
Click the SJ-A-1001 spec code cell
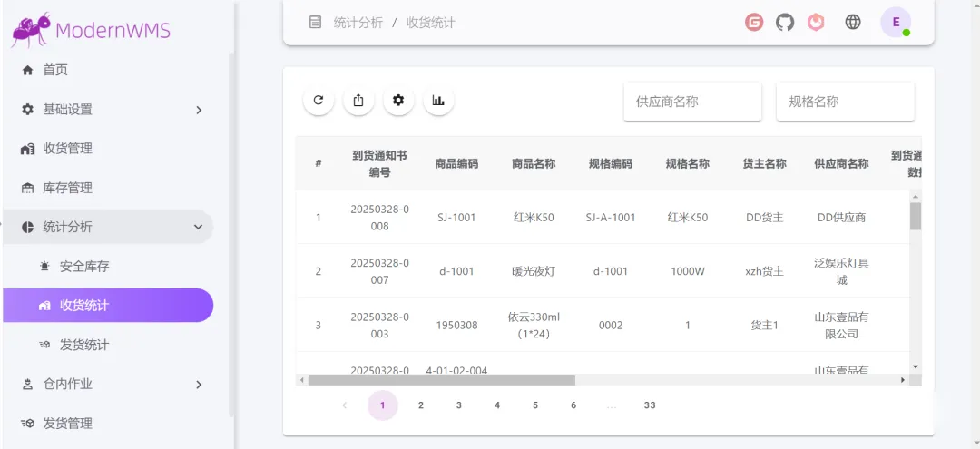(611, 218)
